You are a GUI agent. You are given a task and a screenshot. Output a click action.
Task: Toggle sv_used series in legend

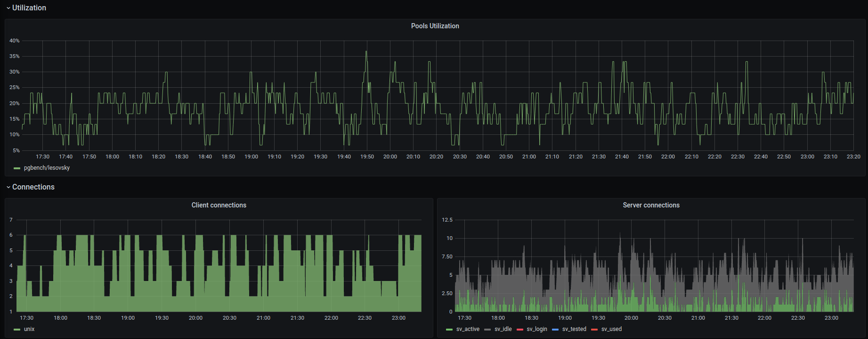pos(611,329)
